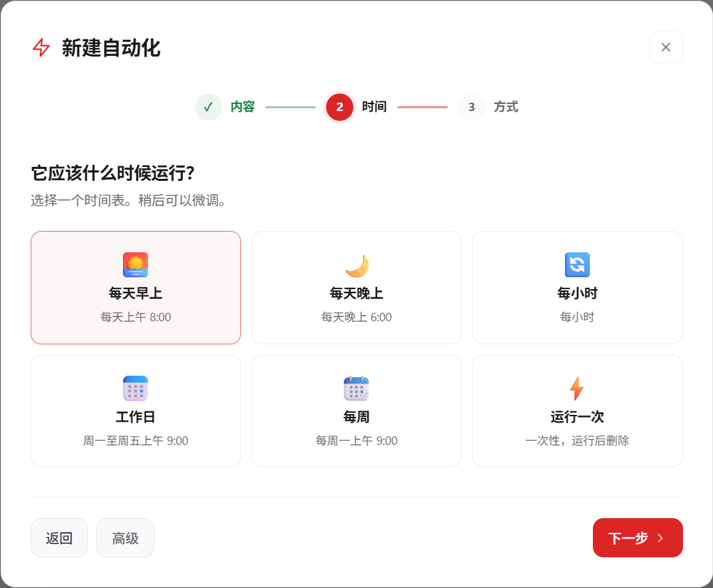Click the green checkmark step circle
The width and height of the screenshot is (713, 588).
point(208,107)
